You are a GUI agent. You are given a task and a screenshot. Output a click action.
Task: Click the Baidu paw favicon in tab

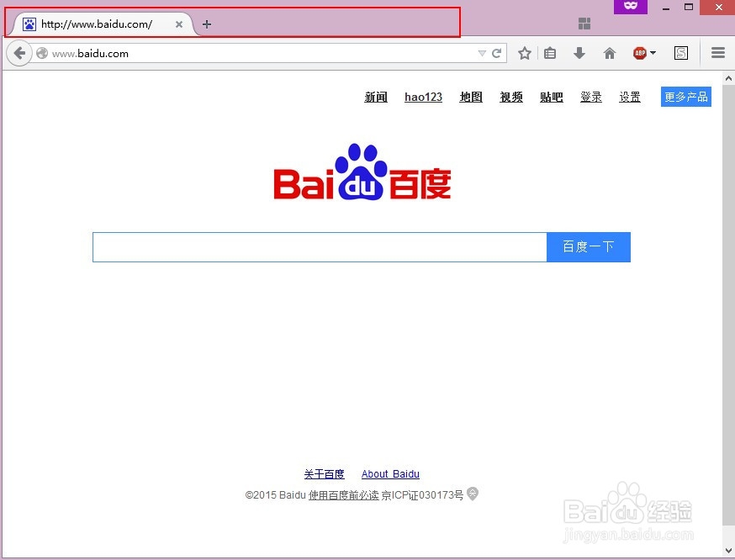(29, 24)
